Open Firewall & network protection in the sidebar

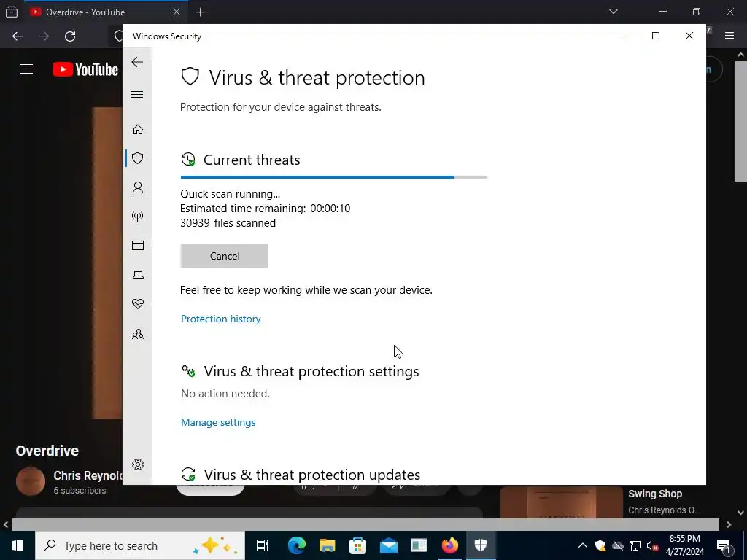tap(138, 217)
